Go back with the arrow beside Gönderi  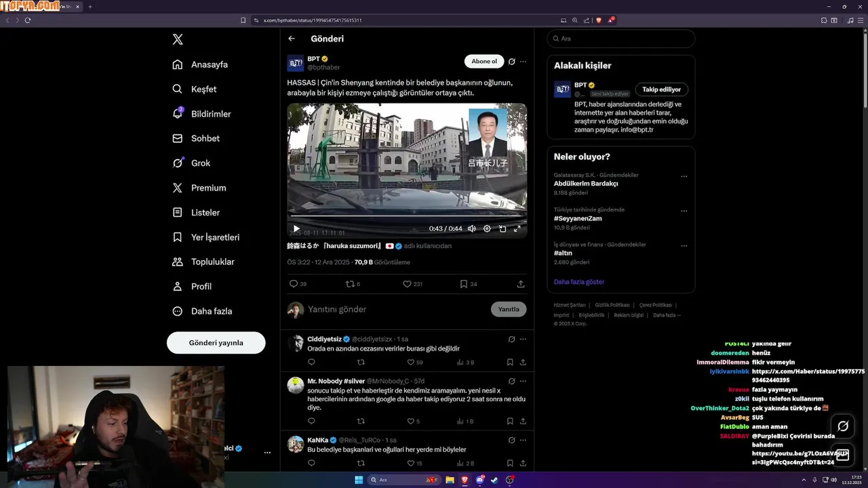point(292,39)
